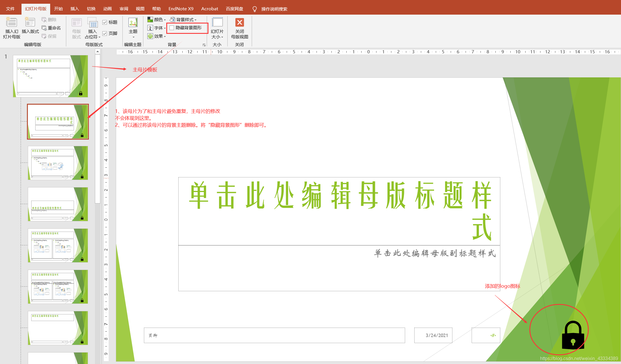Open Background Styles (背景样式) dropdown

tap(183, 19)
